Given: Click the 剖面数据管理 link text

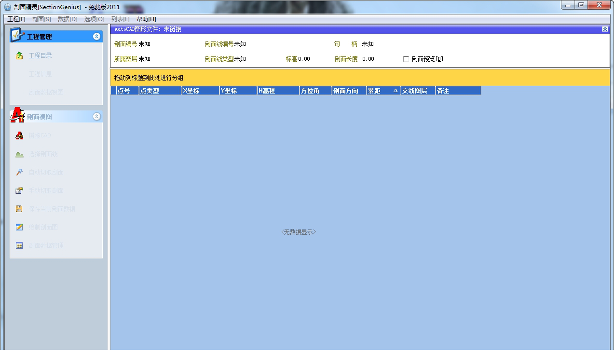Looking at the screenshot, I should 46,245.
